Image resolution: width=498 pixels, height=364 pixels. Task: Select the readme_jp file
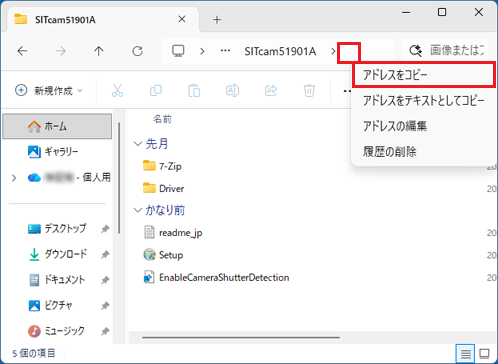click(173, 233)
